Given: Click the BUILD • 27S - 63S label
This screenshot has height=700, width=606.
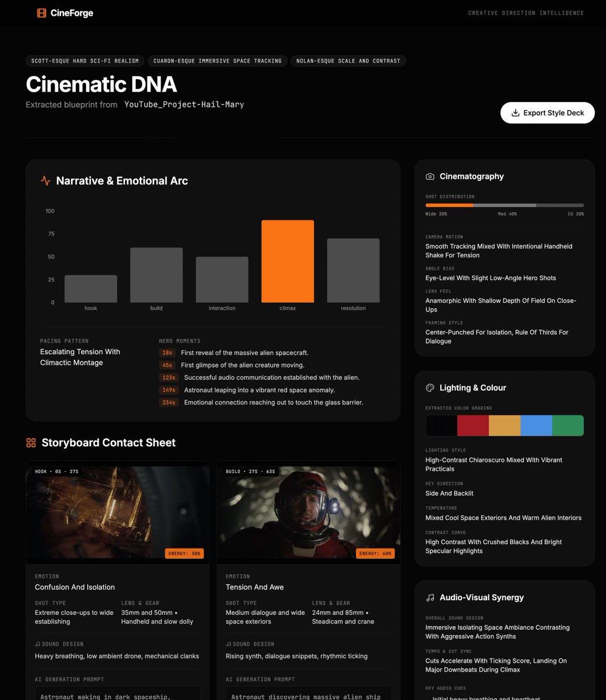Looking at the screenshot, I should [x=250, y=471].
